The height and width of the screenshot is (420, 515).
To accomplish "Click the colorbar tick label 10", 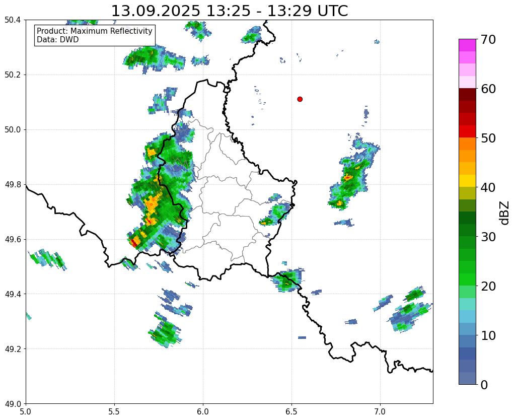I will [x=488, y=335].
